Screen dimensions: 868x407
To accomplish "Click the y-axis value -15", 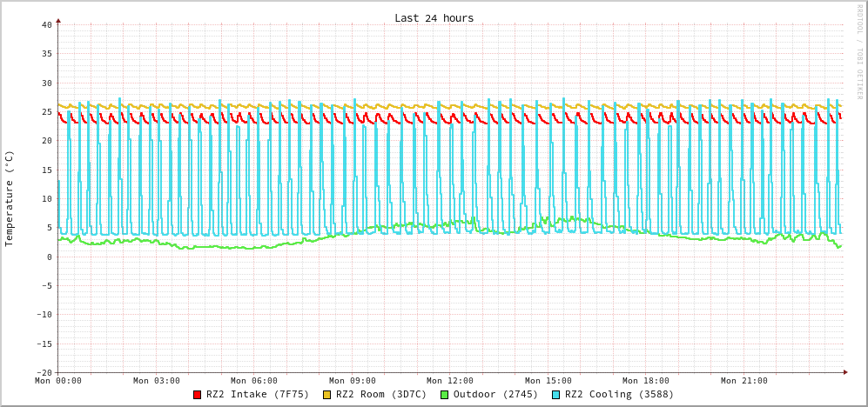I will click(x=44, y=344).
